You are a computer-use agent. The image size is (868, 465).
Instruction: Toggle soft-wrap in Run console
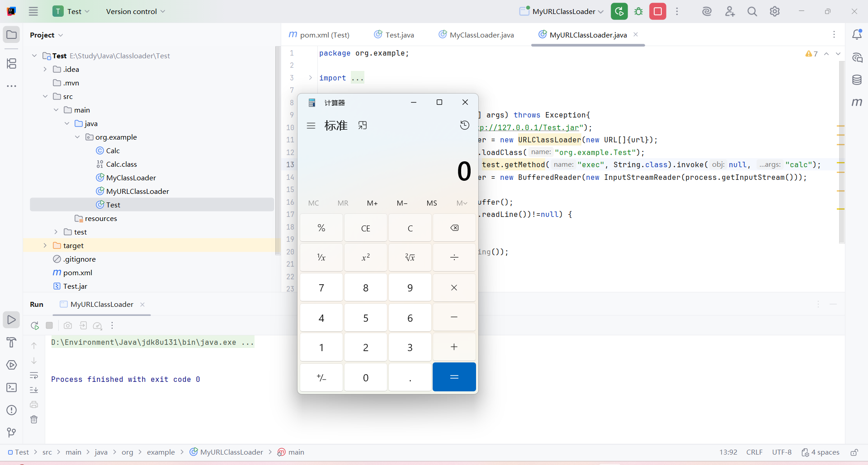(34, 376)
